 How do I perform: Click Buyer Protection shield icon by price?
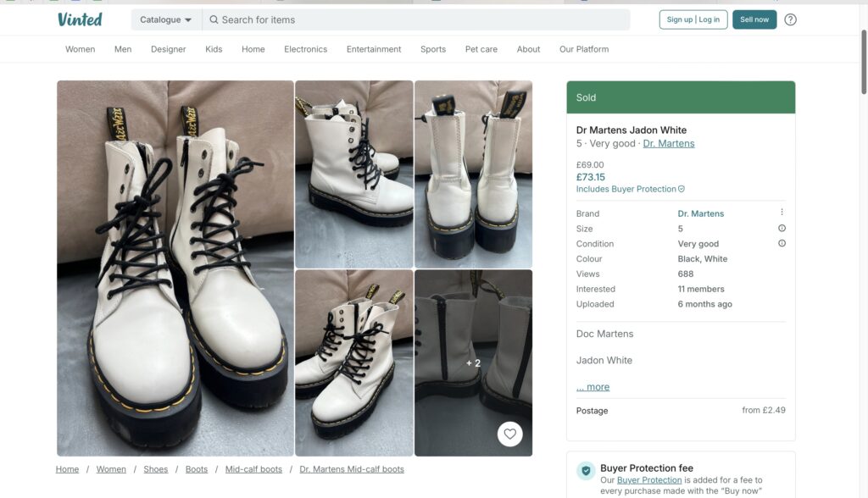click(682, 189)
